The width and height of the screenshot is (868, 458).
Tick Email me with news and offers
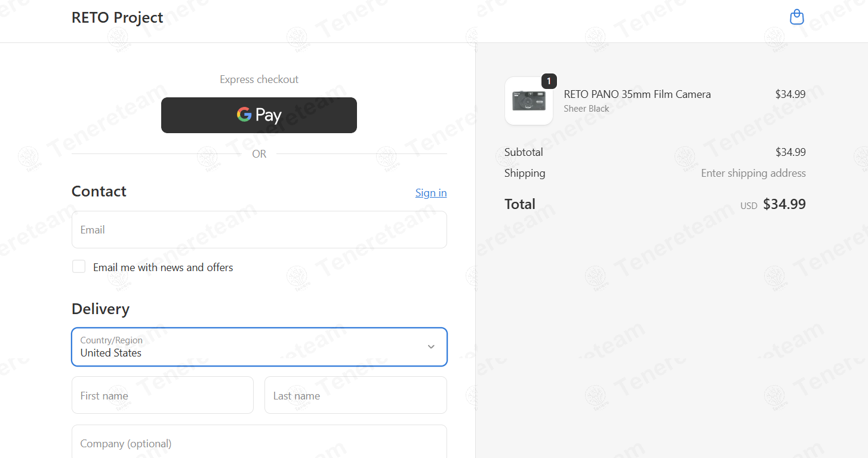(79, 267)
